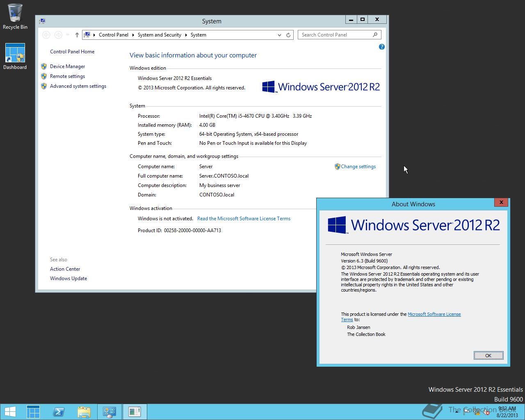Image resolution: width=525 pixels, height=420 pixels.
Task: Click the muted volume tray icon
Action: [x=486, y=412]
